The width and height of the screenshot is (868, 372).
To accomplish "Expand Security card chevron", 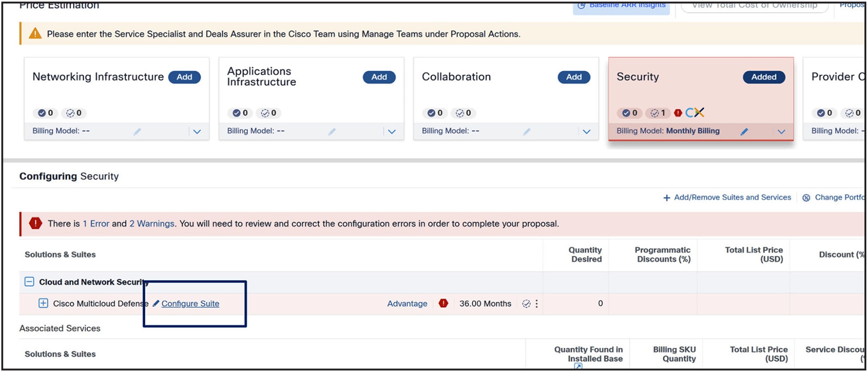I will (x=781, y=132).
